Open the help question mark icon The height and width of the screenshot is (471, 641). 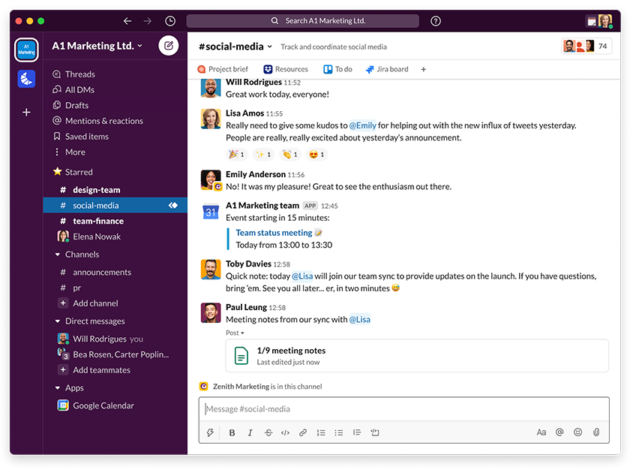pyautogui.click(x=435, y=21)
